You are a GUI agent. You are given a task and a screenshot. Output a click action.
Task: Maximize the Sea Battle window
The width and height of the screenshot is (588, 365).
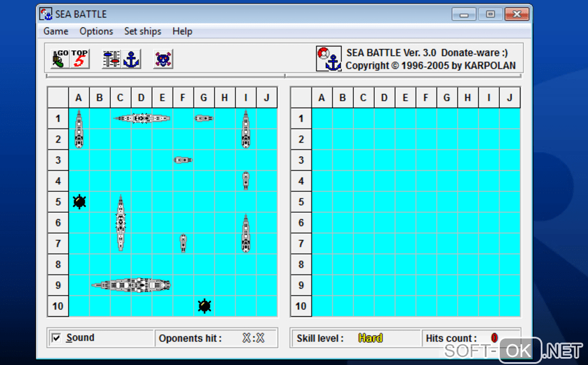coord(490,14)
